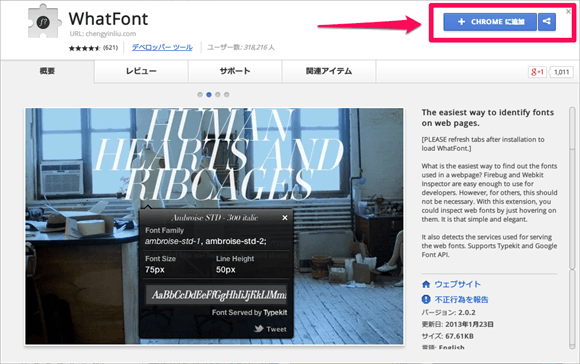Select the fourth carousel dot

pyautogui.click(x=226, y=95)
